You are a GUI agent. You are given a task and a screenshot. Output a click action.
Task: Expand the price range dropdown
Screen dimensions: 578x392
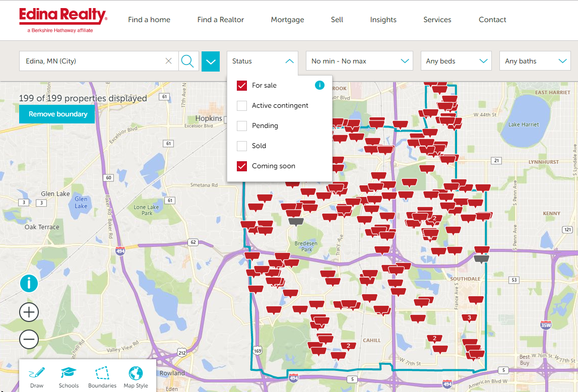[x=359, y=61]
